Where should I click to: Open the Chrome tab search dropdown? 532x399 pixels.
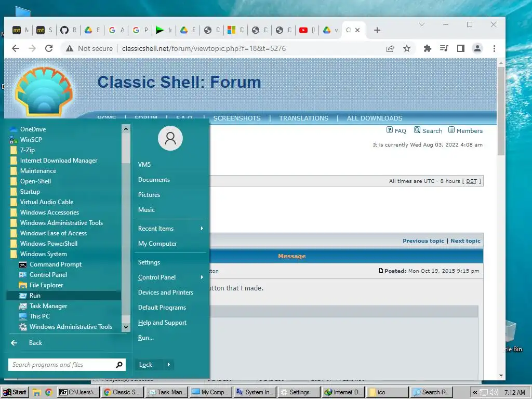(x=422, y=24)
